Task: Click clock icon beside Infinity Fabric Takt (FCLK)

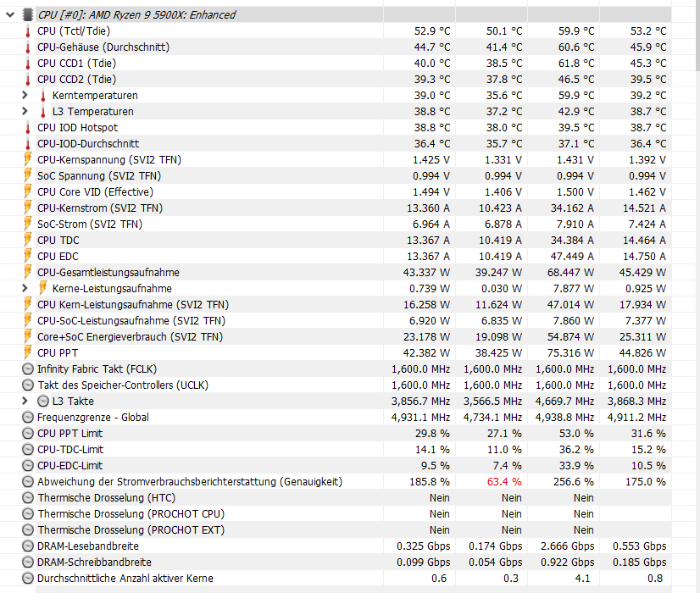Action: 28,369
